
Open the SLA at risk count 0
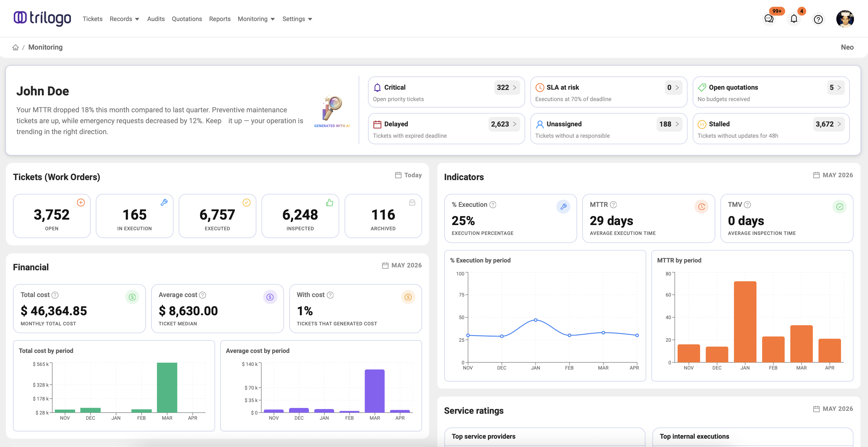point(673,87)
